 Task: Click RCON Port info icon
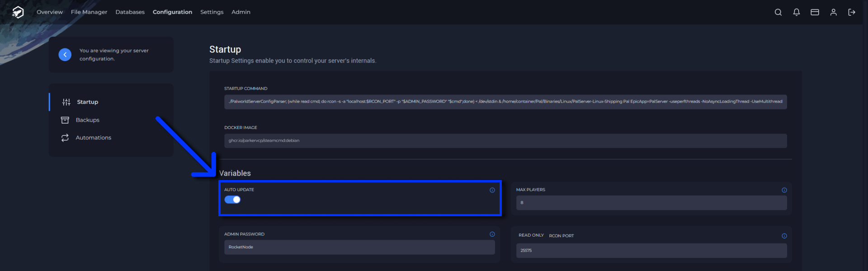(784, 236)
